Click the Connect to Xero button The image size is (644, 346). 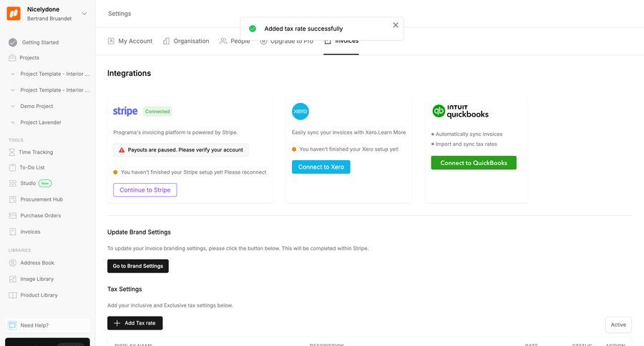coord(321,167)
